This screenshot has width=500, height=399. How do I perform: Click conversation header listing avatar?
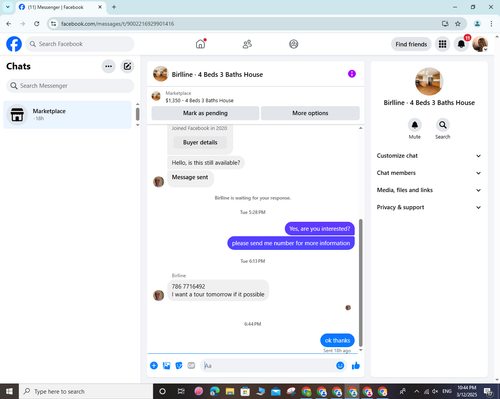click(x=160, y=74)
